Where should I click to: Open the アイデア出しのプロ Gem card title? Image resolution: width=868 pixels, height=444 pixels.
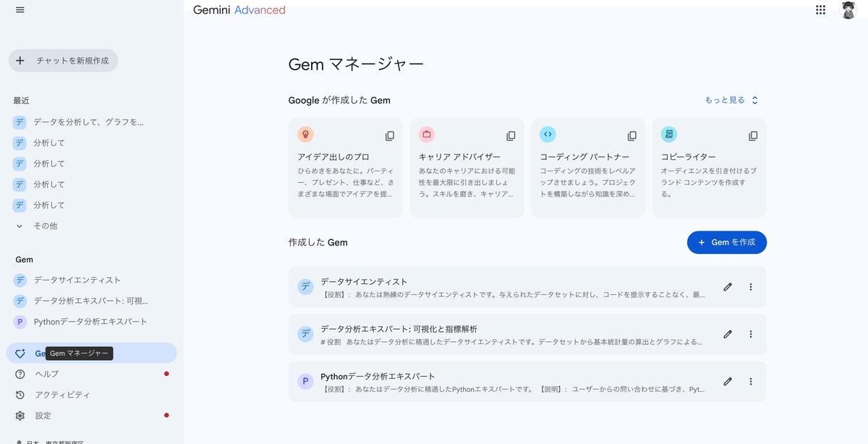[x=333, y=157]
